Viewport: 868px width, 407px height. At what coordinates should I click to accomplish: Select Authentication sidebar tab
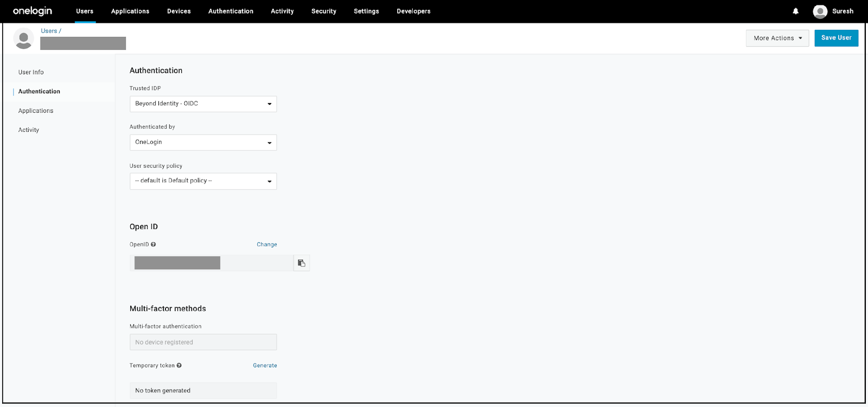click(x=39, y=92)
